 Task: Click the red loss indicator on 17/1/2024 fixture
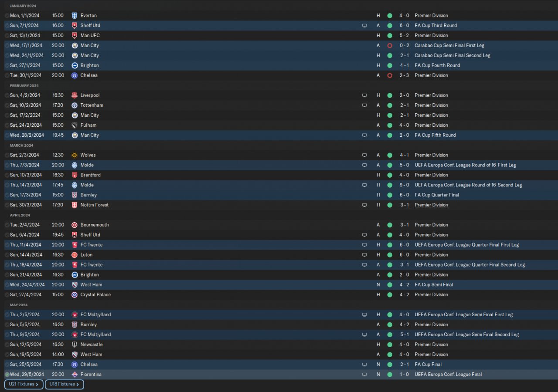click(x=390, y=45)
